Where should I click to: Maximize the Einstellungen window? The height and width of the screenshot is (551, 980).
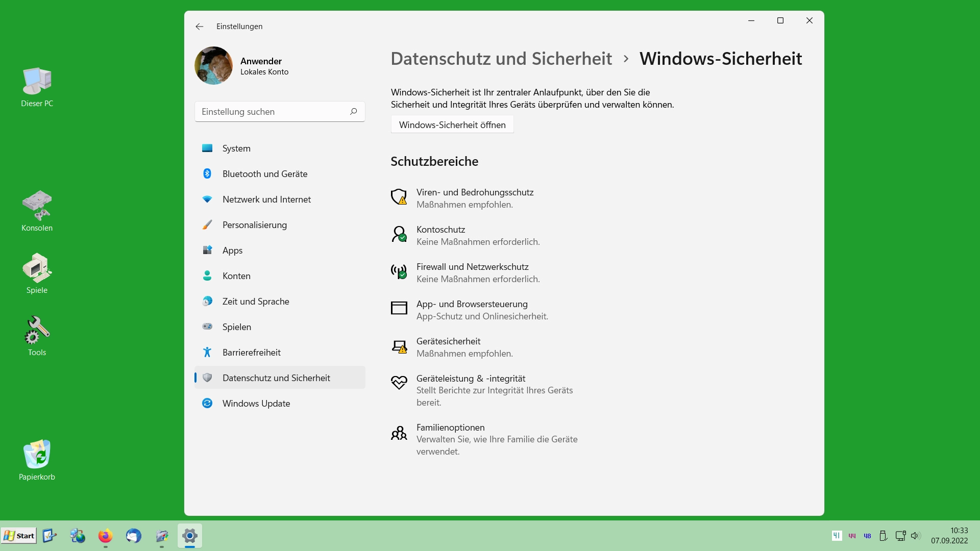coord(780,20)
